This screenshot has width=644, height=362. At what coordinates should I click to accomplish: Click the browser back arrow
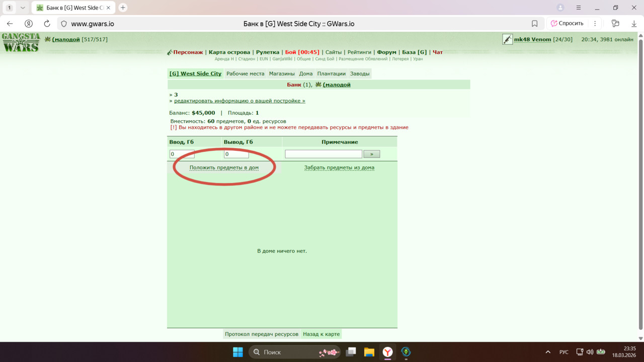tap(10, 24)
